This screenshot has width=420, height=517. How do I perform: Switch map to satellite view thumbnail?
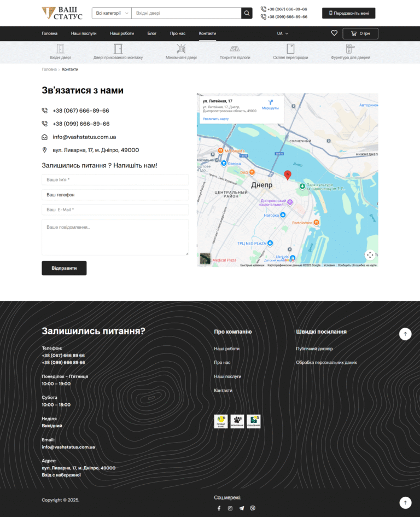pos(205,258)
